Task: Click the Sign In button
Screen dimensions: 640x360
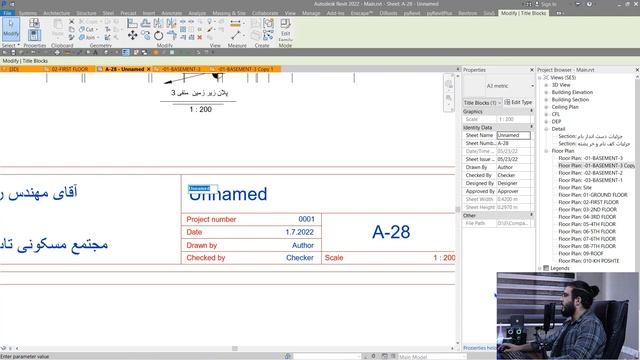Action: click(546, 4)
